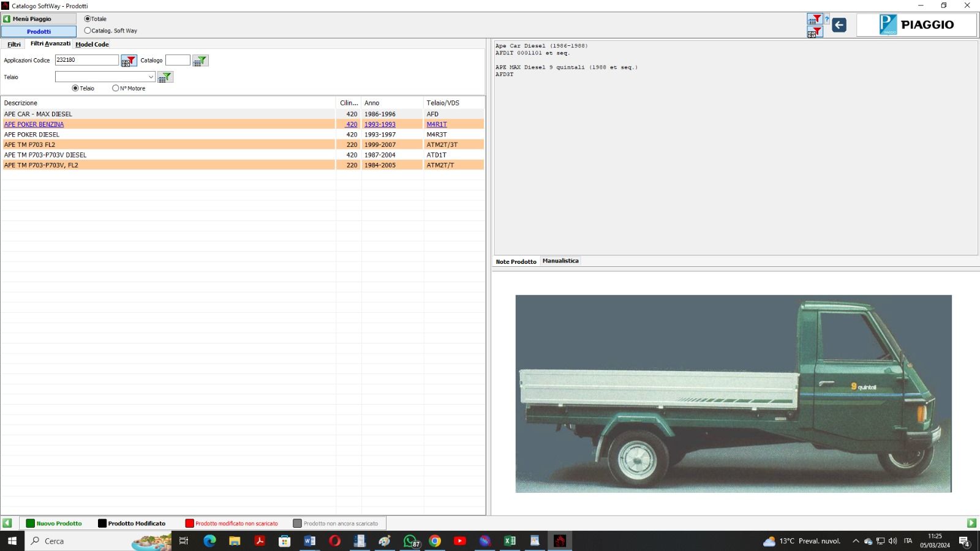980x551 pixels.
Task: Switch to the Model Code tab
Action: (x=92, y=44)
